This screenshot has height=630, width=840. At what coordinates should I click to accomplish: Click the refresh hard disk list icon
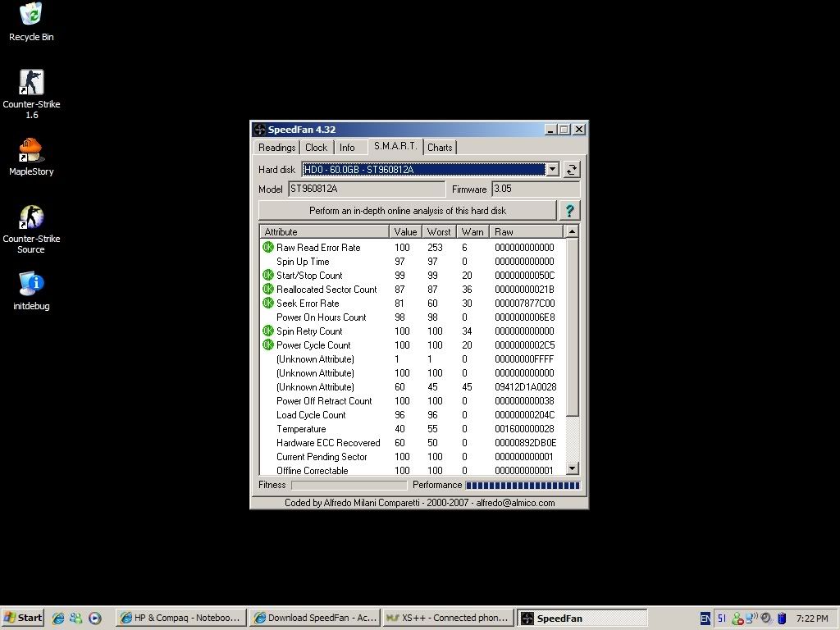571,170
